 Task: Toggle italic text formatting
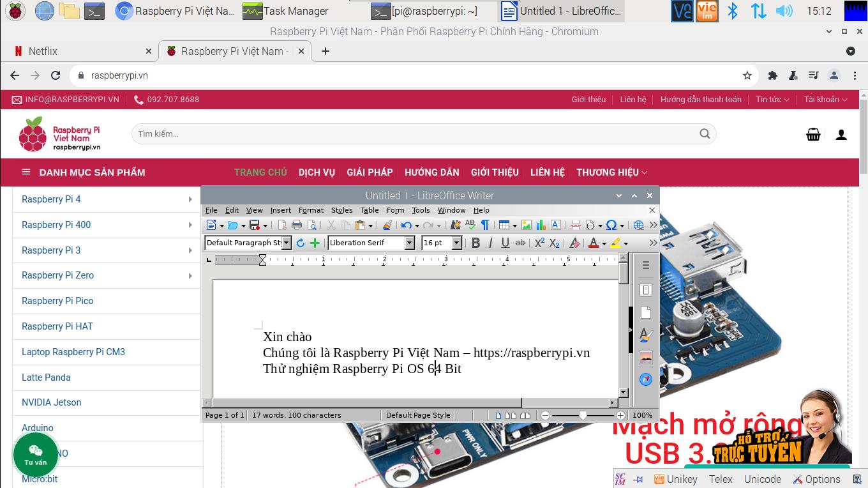pos(490,243)
